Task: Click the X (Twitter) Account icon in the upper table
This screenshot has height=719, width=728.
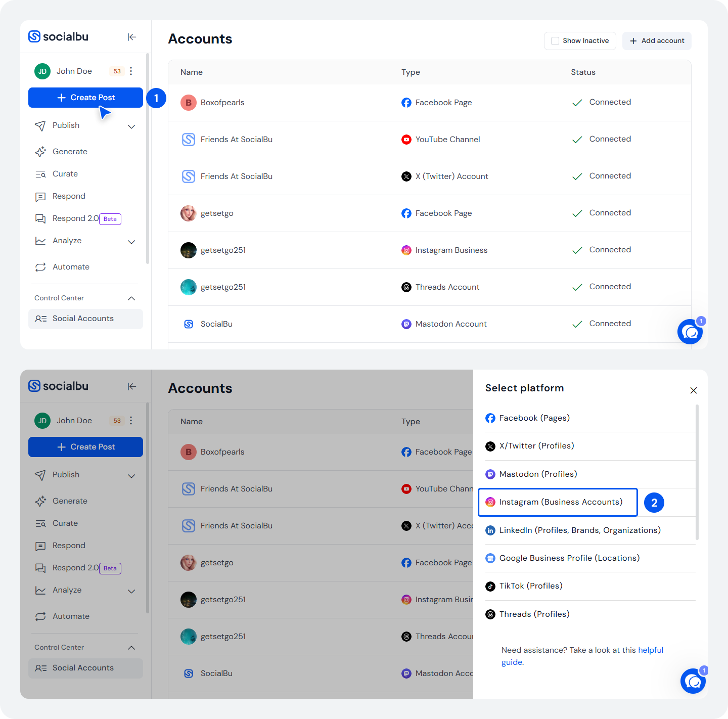Action: click(x=406, y=176)
